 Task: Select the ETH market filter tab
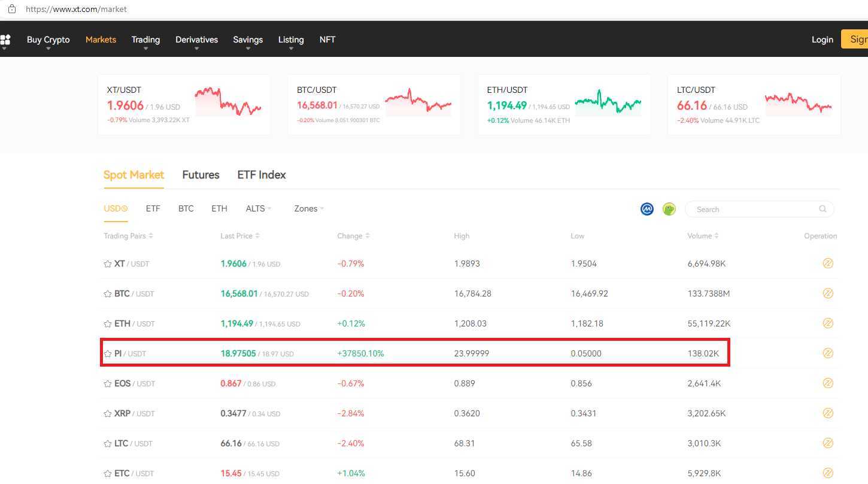click(219, 208)
